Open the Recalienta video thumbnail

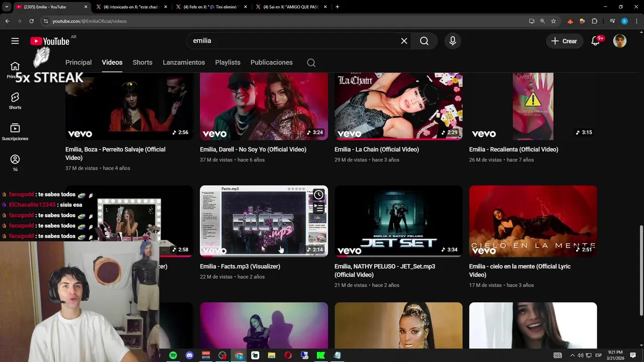pyautogui.click(x=533, y=106)
